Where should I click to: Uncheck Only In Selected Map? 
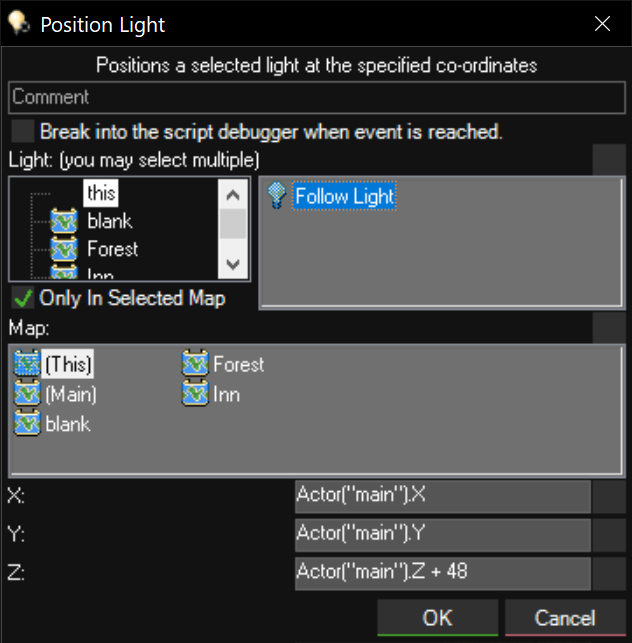click(x=22, y=298)
